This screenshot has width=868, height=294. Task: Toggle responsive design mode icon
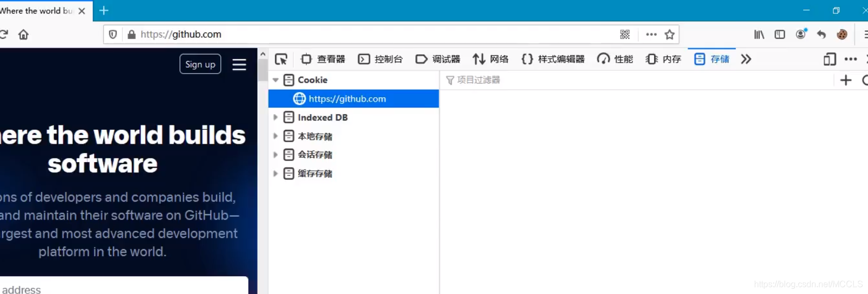pos(830,59)
